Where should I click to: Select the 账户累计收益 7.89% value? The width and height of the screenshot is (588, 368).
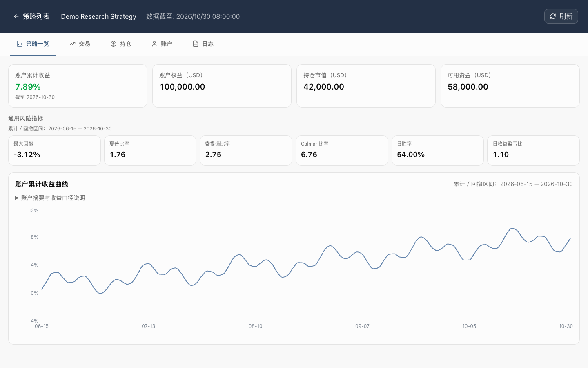click(28, 87)
